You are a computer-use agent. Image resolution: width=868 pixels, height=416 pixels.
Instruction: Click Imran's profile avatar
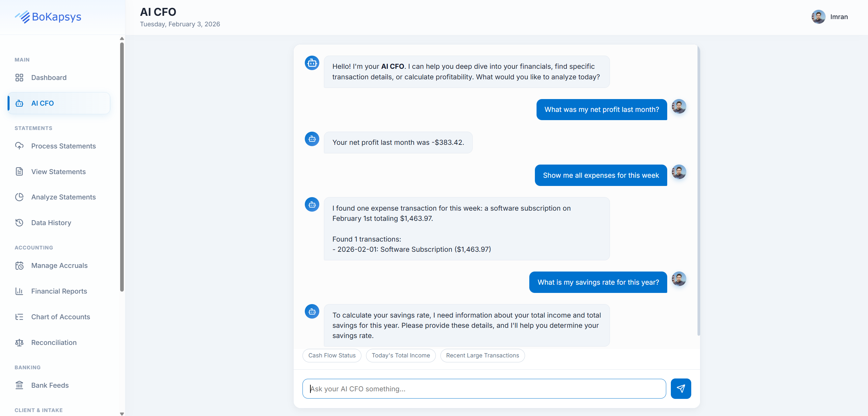coord(819,17)
